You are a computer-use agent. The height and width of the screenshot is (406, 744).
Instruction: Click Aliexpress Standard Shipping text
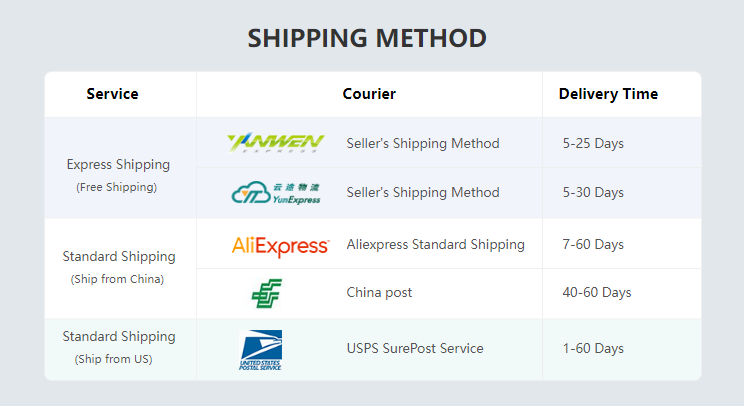(436, 244)
